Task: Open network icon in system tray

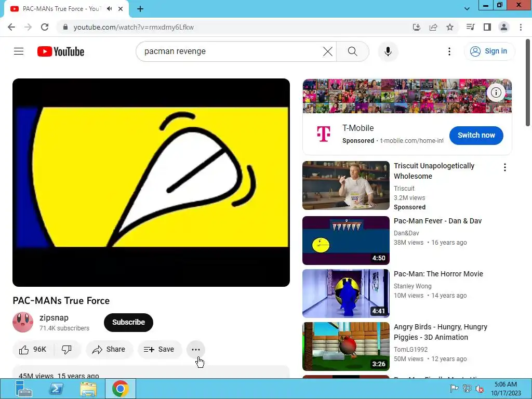Action: click(467, 389)
